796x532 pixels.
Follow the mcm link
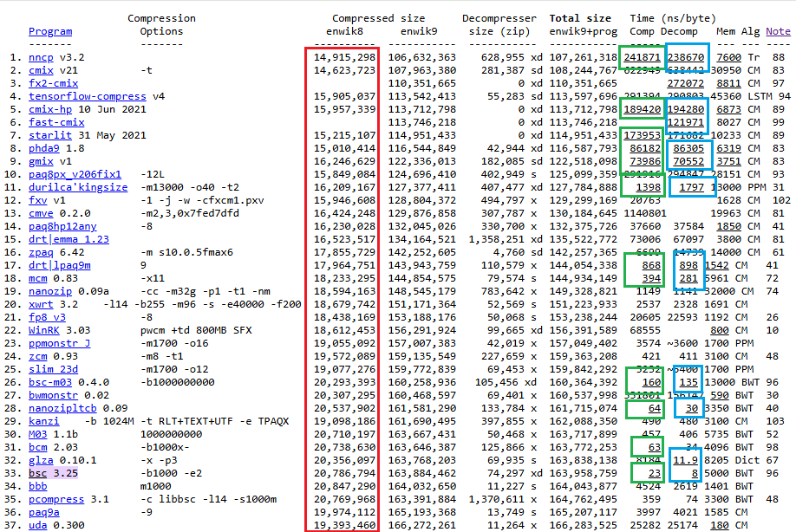point(38,278)
